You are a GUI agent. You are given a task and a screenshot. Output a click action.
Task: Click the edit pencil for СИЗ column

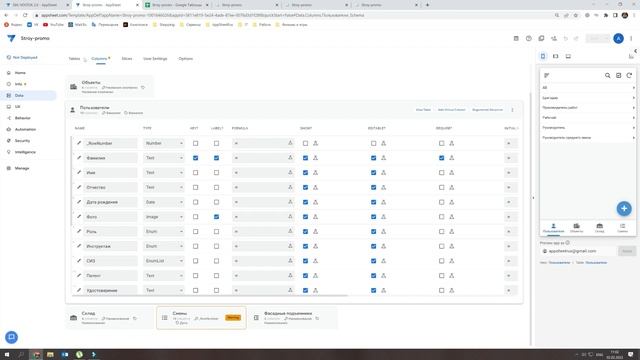click(79, 261)
